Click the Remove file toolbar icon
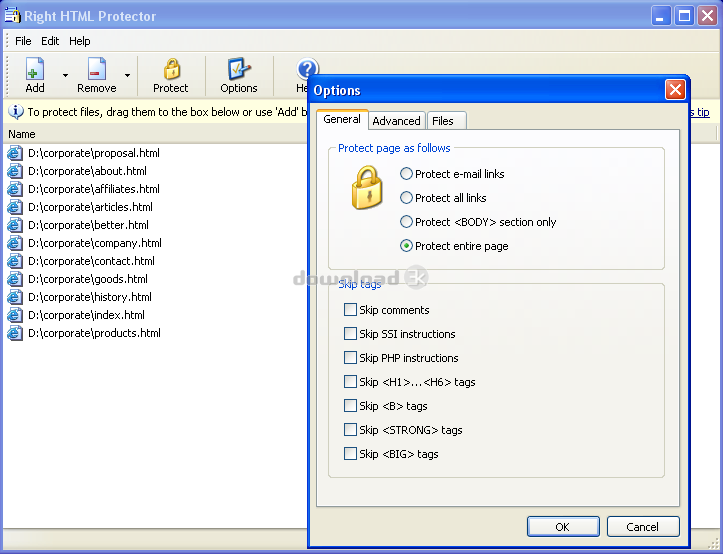This screenshot has height=554, width=723. coord(97,68)
